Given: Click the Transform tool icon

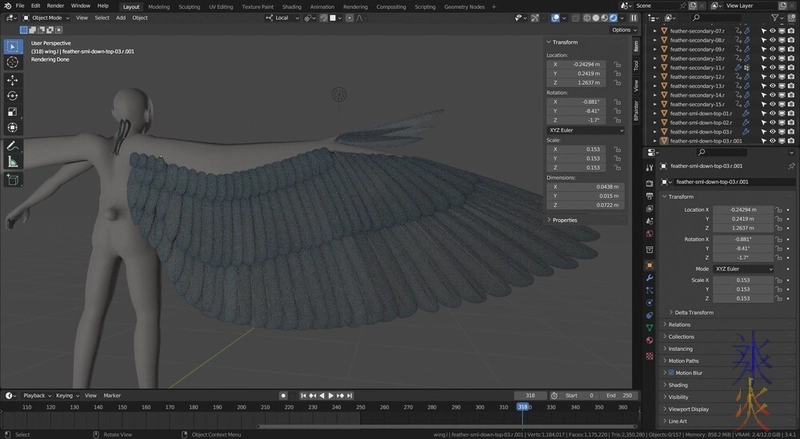Looking at the screenshot, I should coord(12,128).
